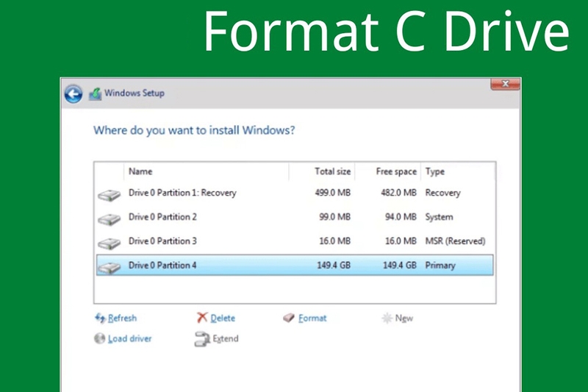Refresh the partition list

(x=122, y=318)
